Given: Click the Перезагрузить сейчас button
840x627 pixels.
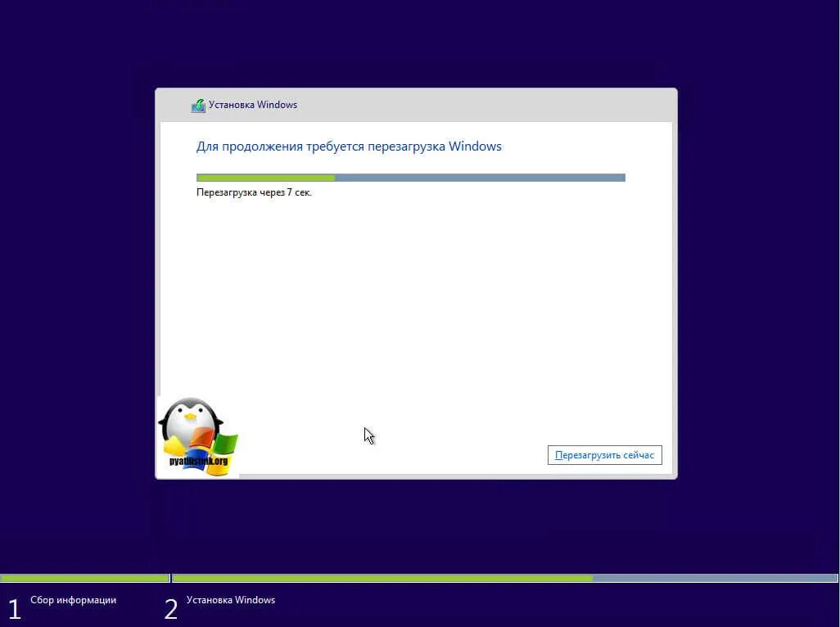Looking at the screenshot, I should (604, 455).
